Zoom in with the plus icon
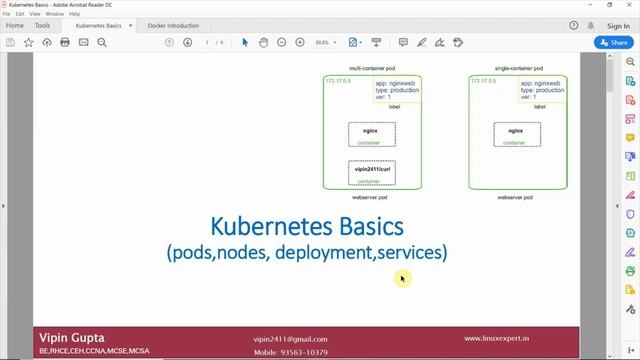 [x=300, y=42]
